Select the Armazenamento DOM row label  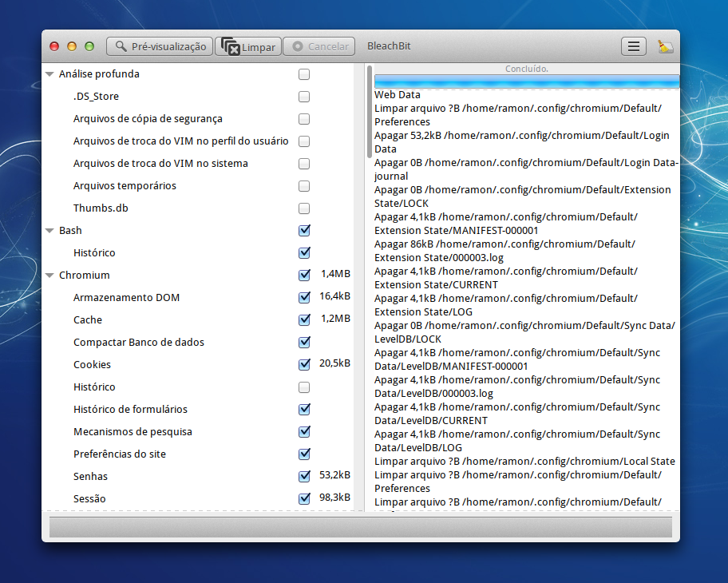click(x=126, y=298)
